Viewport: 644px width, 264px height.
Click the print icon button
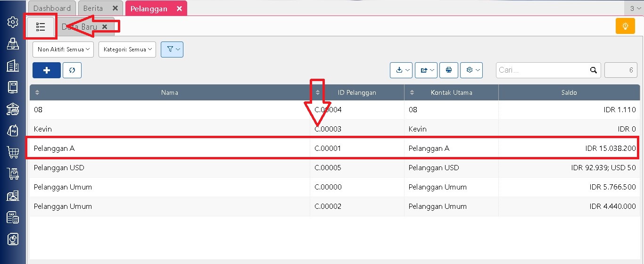pos(449,70)
